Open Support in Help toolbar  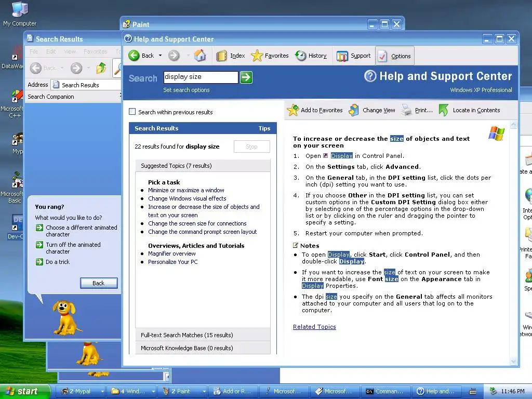point(353,56)
